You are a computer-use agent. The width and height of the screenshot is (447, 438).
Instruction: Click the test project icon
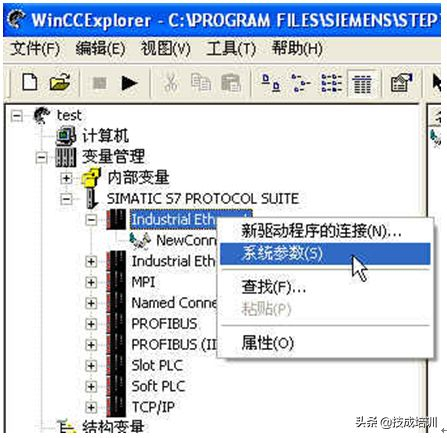pos(42,116)
